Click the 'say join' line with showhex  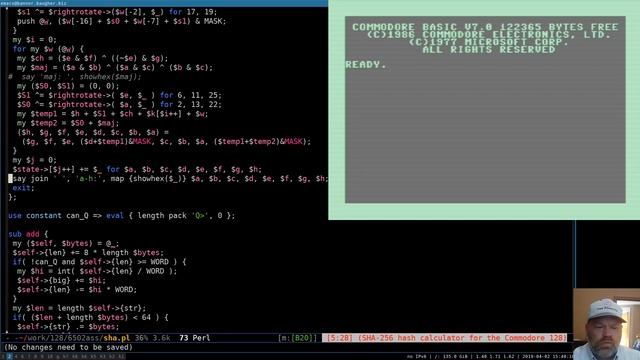coord(169,178)
